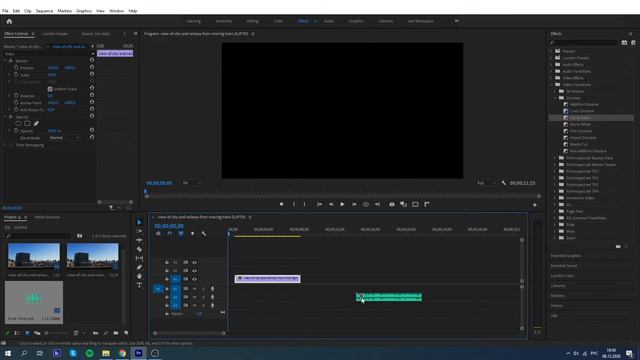Click the Home icon

coord(9,21)
